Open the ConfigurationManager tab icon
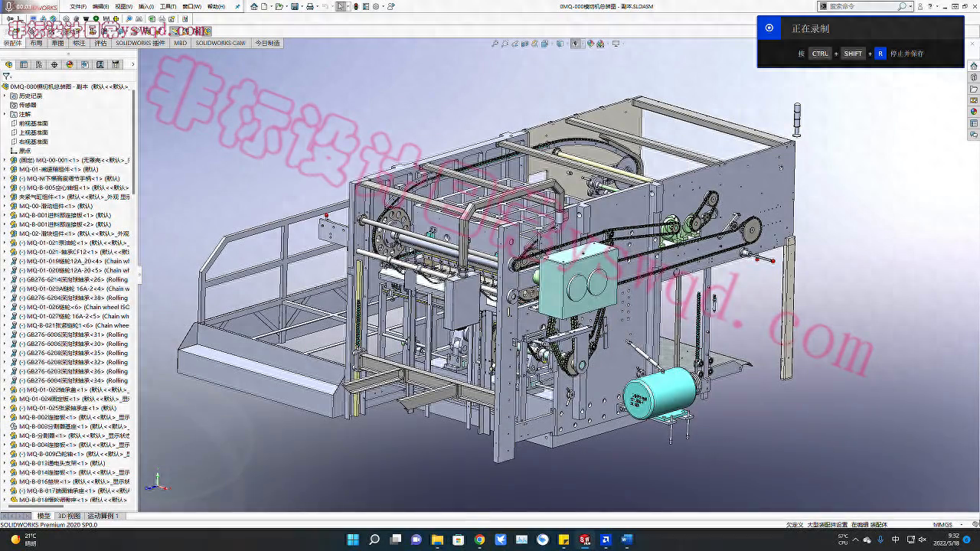This screenshot has height=551, width=980. pyautogui.click(x=39, y=64)
